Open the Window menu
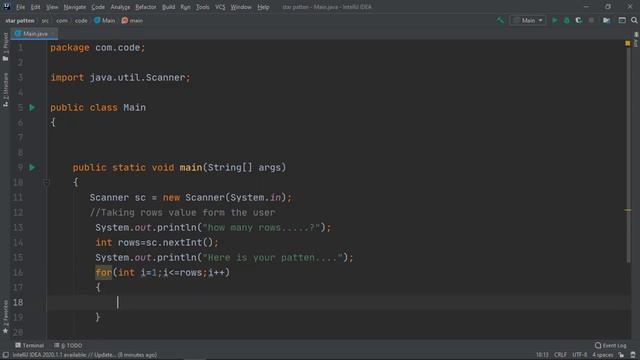The width and height of the screenshot is (640, 360). pos(241,7)
